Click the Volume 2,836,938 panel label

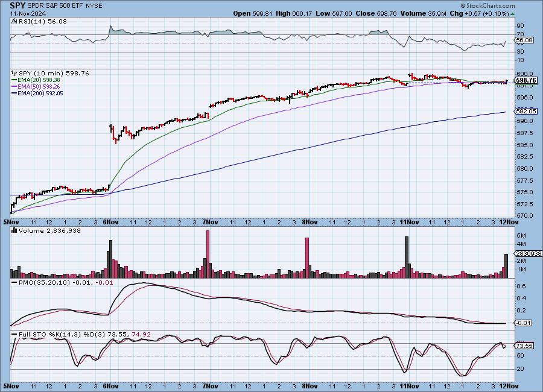[49, 230]
